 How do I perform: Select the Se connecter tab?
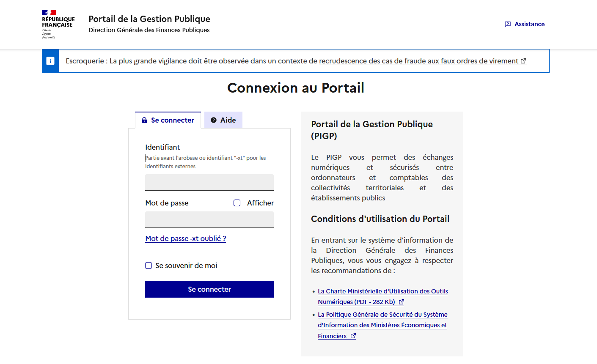pos(168,120)
